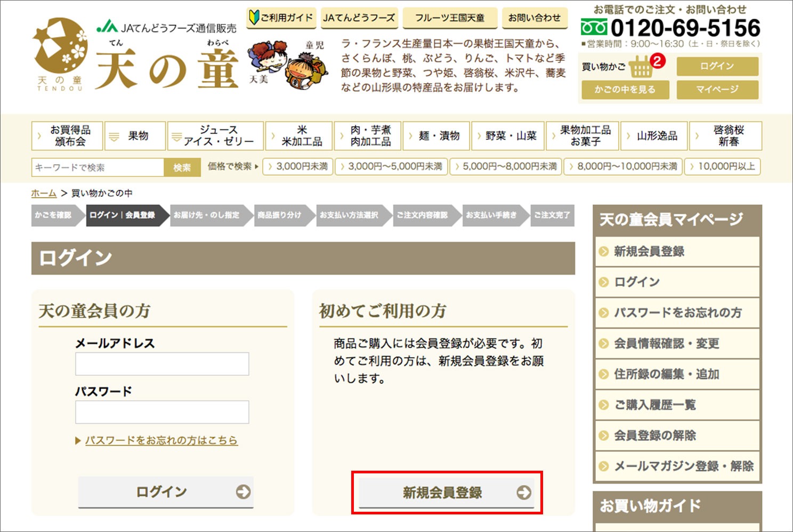Click the arrow icon on 新規会員登録 button
This screenshot has height=532, width=793.
[x=523, y=493]
